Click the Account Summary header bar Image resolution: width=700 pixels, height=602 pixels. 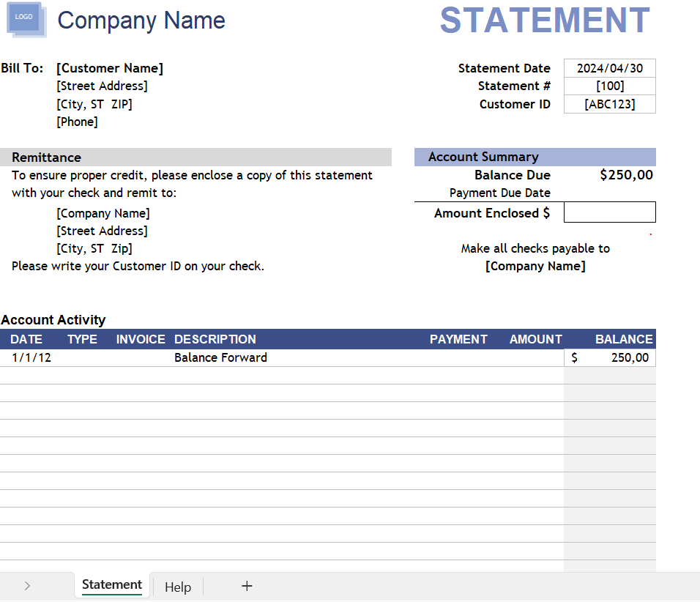(535, 157)
